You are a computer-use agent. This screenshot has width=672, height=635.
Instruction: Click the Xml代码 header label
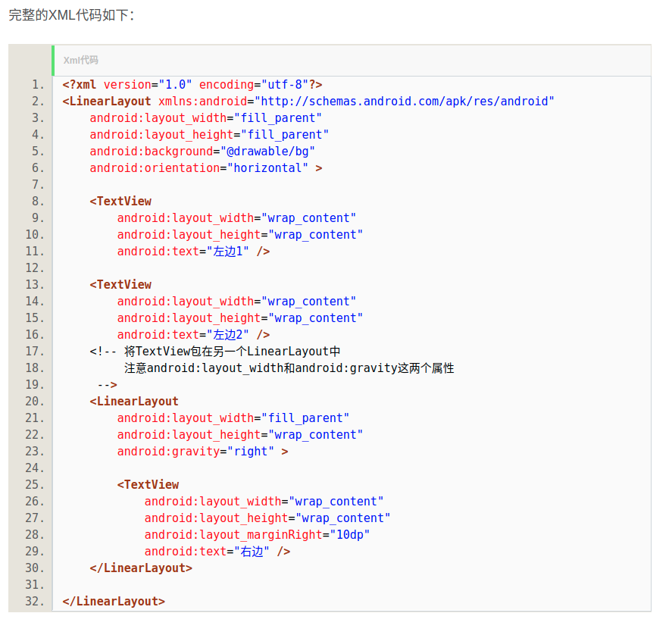click(x=82, y=60)
